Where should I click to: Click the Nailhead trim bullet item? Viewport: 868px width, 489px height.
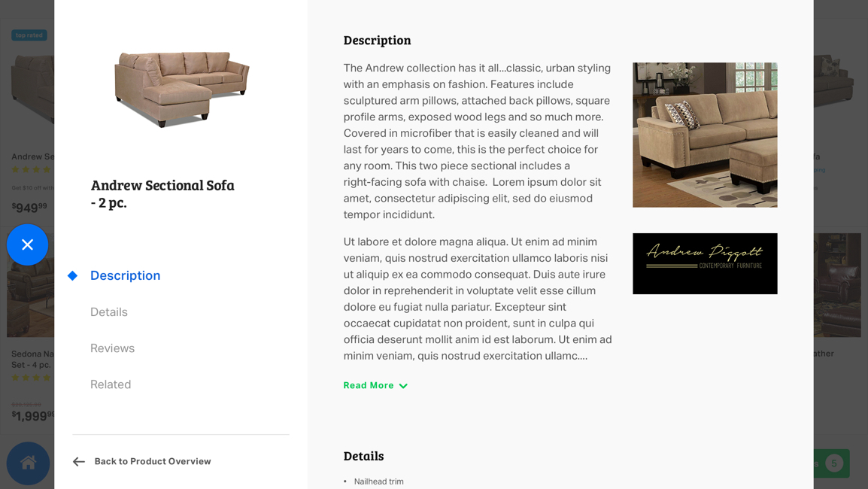(378, 481)
